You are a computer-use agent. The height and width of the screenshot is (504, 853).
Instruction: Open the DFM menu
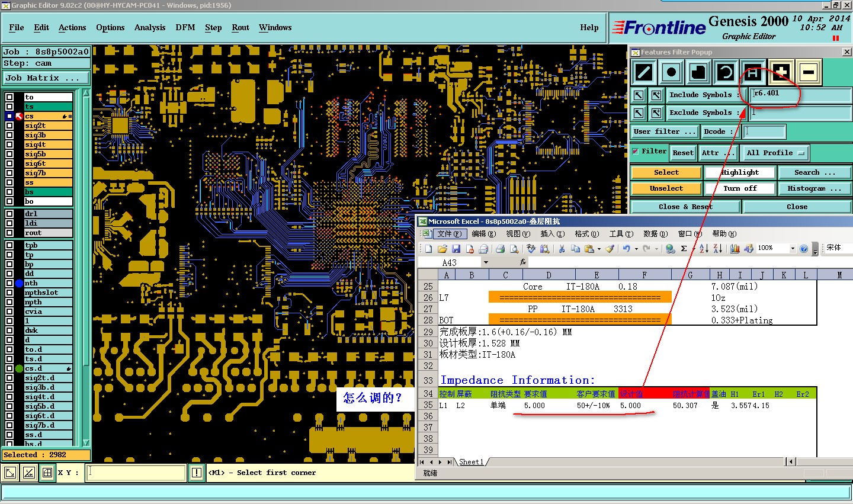tap(185, 28)
